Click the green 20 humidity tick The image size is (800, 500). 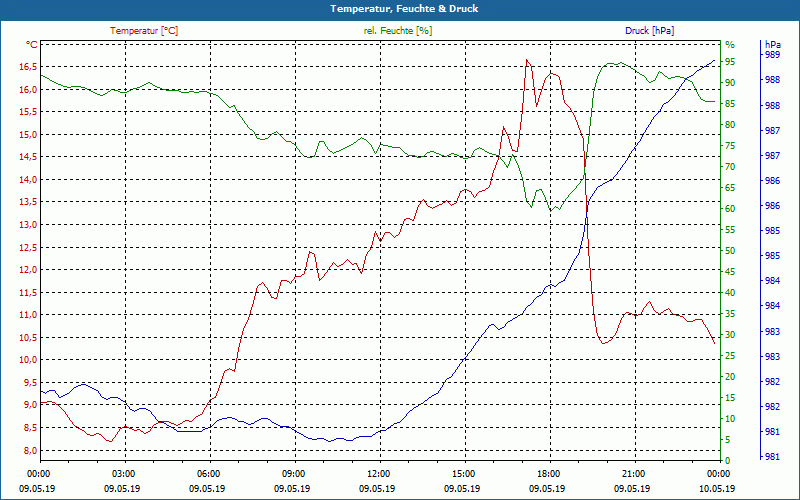coord(730,377)
